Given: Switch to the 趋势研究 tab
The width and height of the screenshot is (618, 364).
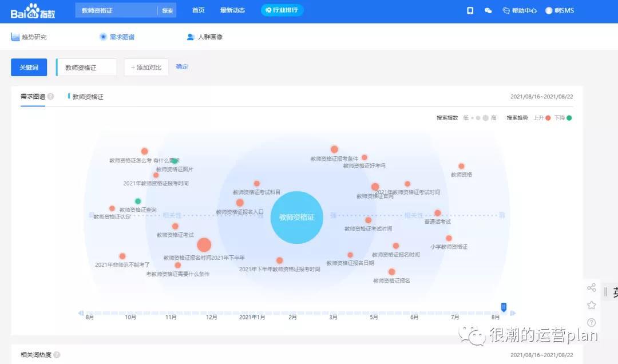Looking at the screenshot, I should click(30, 37).
